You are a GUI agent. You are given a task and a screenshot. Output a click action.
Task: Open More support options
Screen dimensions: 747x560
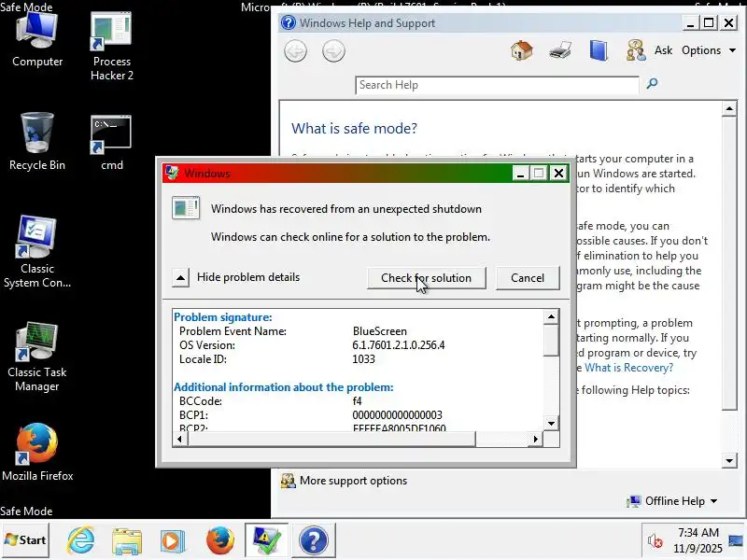click(x=353, y=481)
